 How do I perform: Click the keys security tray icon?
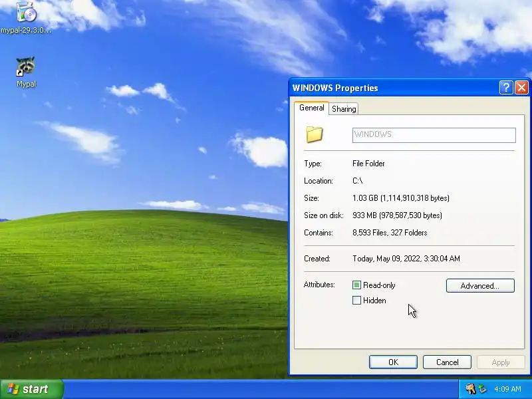[x=470, y=389]
